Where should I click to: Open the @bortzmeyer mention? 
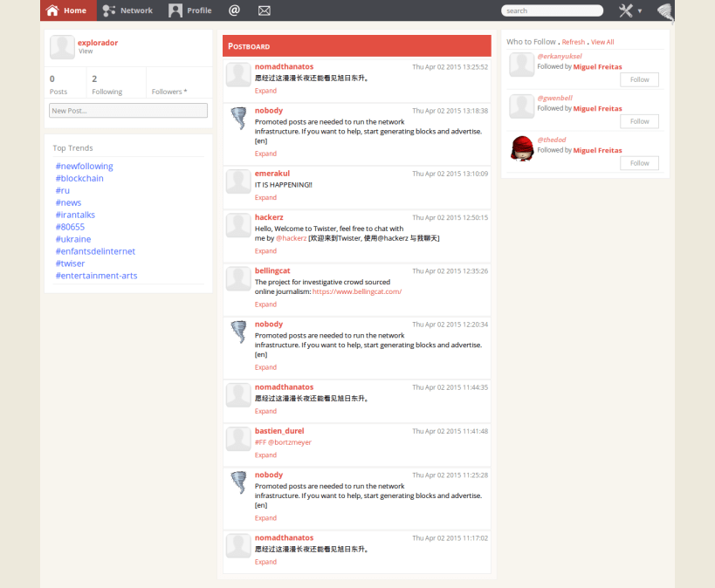pos(290,442)
